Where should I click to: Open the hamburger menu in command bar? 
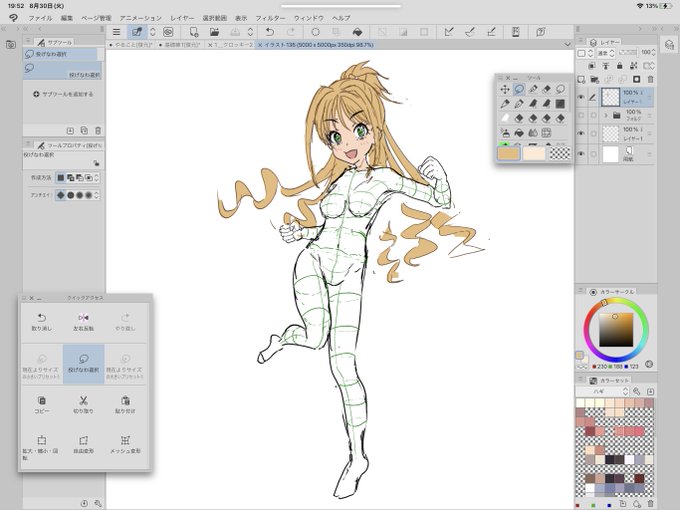coord(116,32)
